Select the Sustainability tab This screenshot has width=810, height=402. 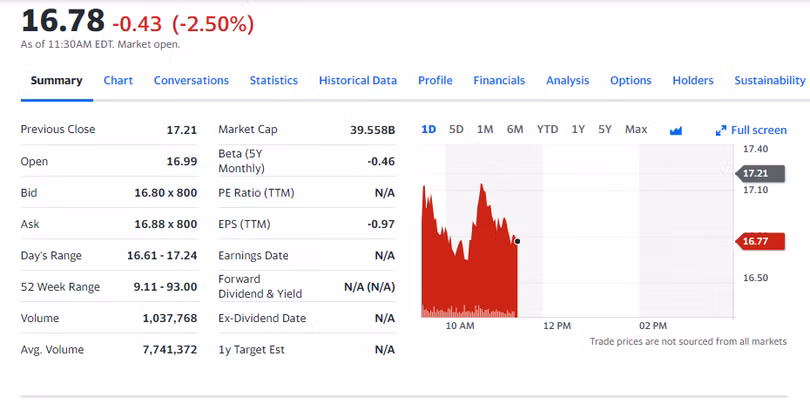[769, 80]
